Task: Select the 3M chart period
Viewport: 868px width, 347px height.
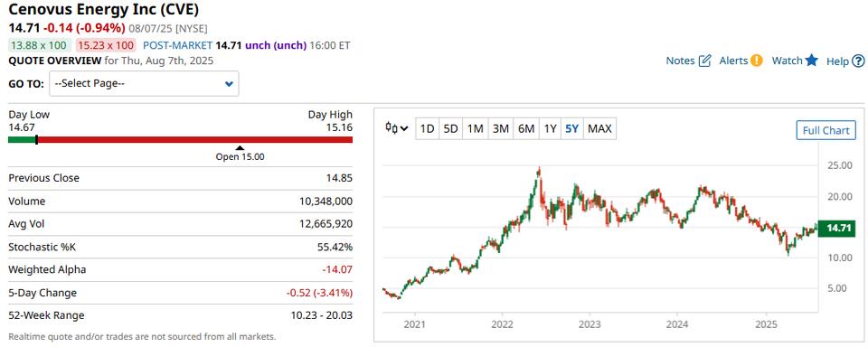Action: point(500,129)
